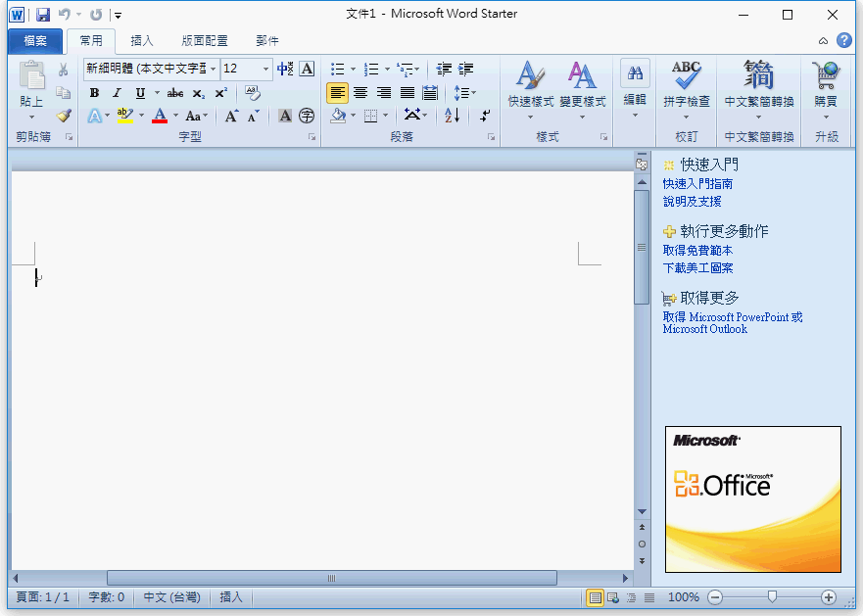863x616 pixels.
Task: Open the Word Help question mark icon
Action: [x=843, y=40]
